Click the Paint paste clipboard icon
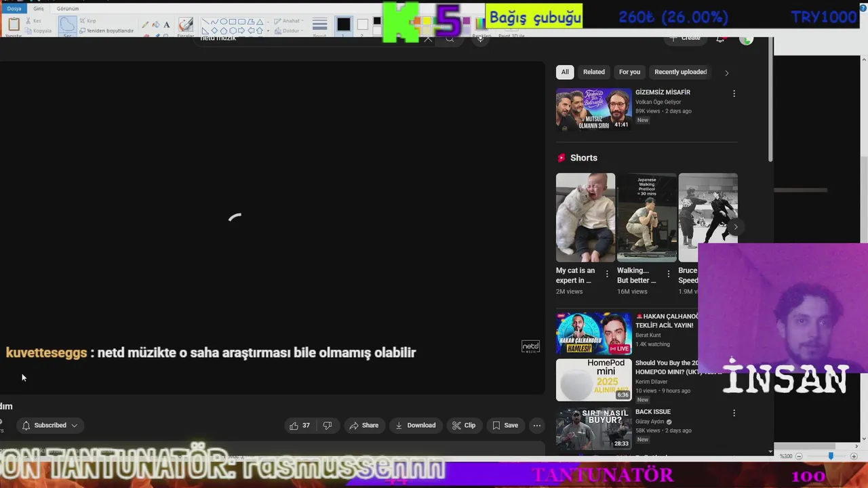 [x=14, y=25]
